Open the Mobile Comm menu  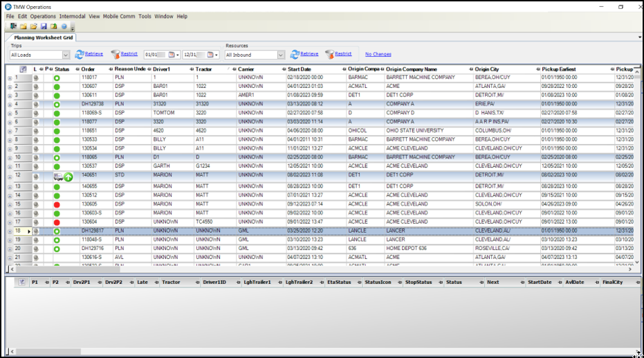click(119, 16)
